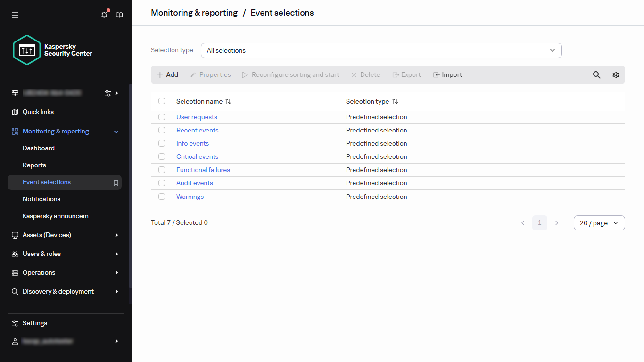
Task: Open the notifications bell icon
Action: [x=104, y=15]
